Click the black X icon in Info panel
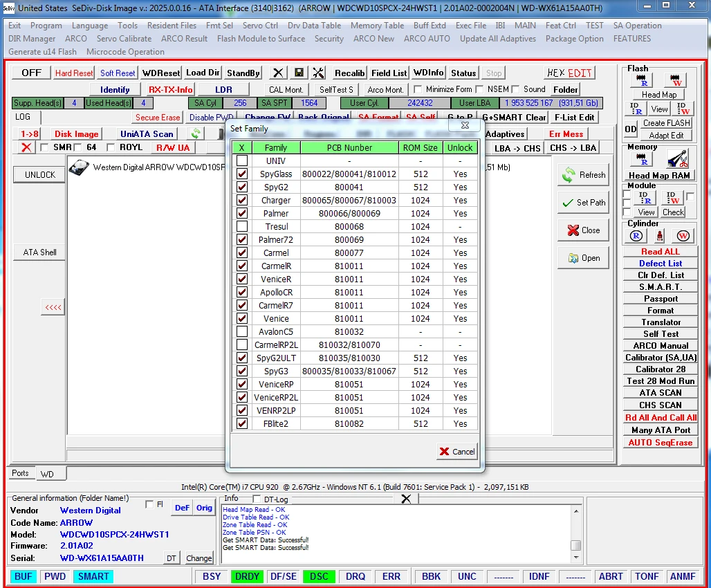This screenshot has height=588, width=711. [x=406, y=499]
